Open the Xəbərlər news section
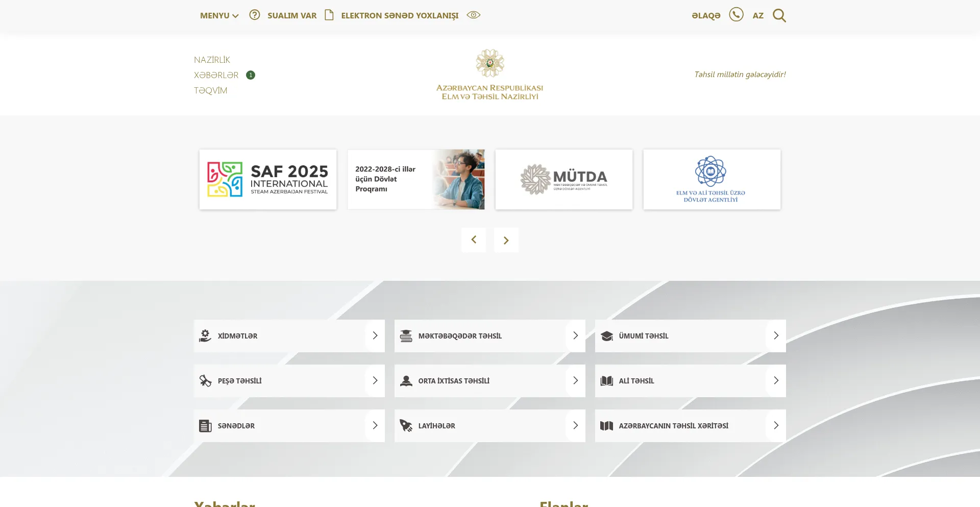This screenshot has height=507, width=980. point(216,75)
